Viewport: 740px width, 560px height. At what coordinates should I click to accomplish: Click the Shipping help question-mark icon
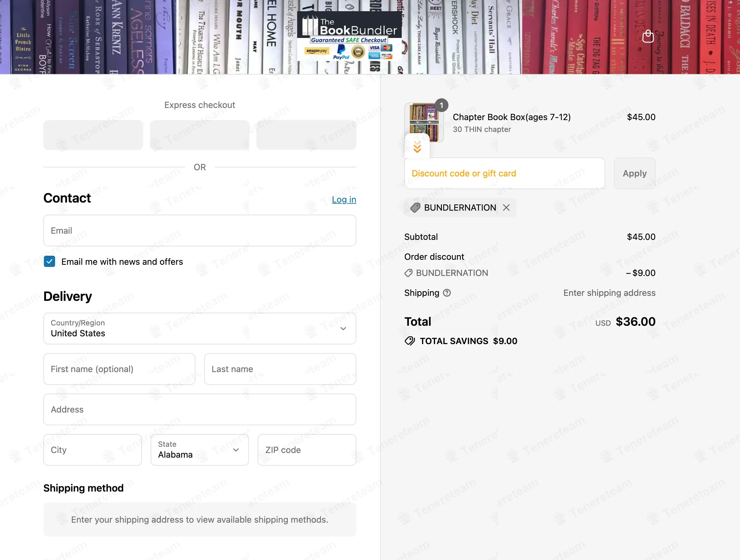coord(447,293)
